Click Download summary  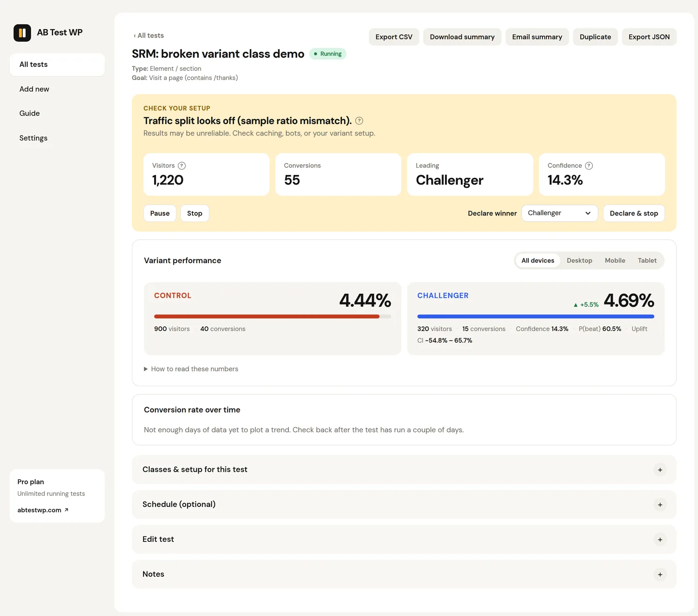coord(462,37)
